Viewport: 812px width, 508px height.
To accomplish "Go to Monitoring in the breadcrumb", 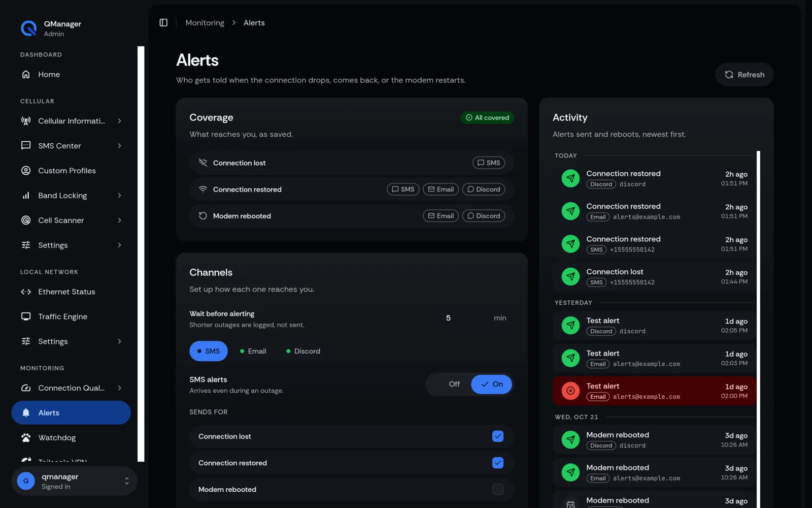I will pos(205,23).
